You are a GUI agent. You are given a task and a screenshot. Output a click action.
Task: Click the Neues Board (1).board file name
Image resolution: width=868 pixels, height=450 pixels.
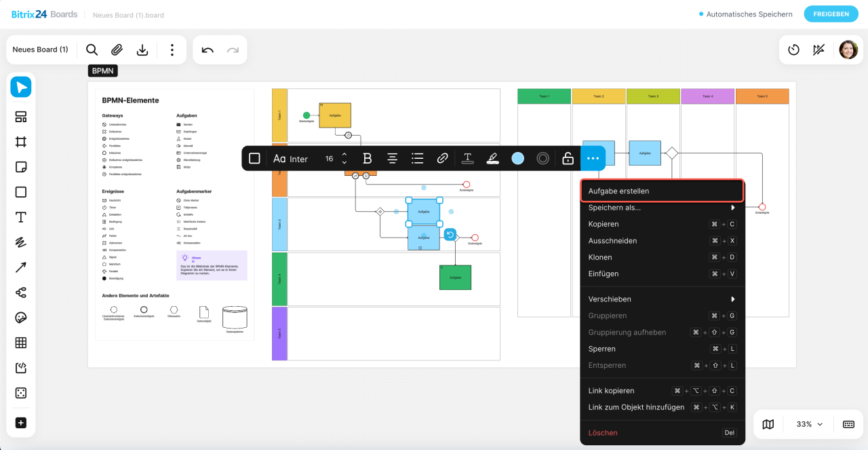click(x=128, y=15)
